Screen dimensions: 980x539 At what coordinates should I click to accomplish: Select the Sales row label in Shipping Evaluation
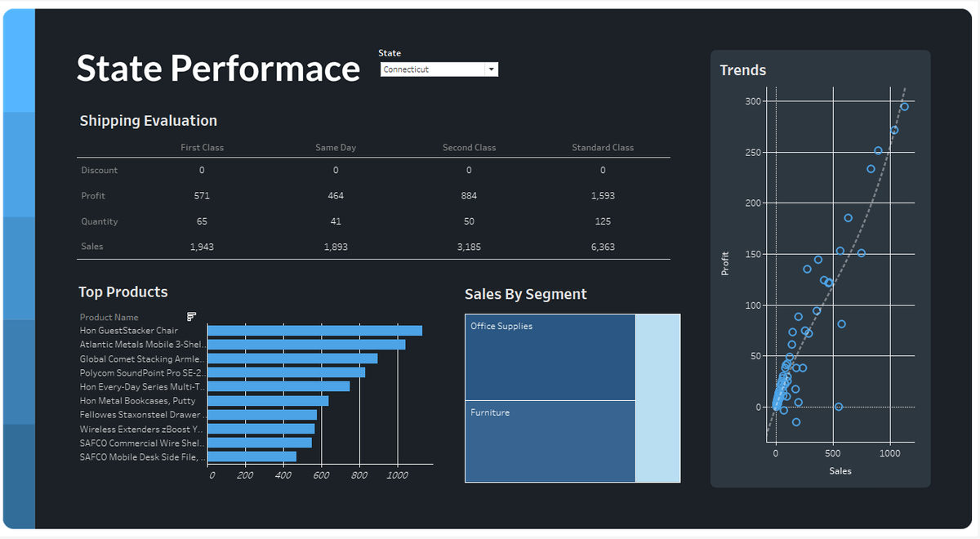(91, 246)
